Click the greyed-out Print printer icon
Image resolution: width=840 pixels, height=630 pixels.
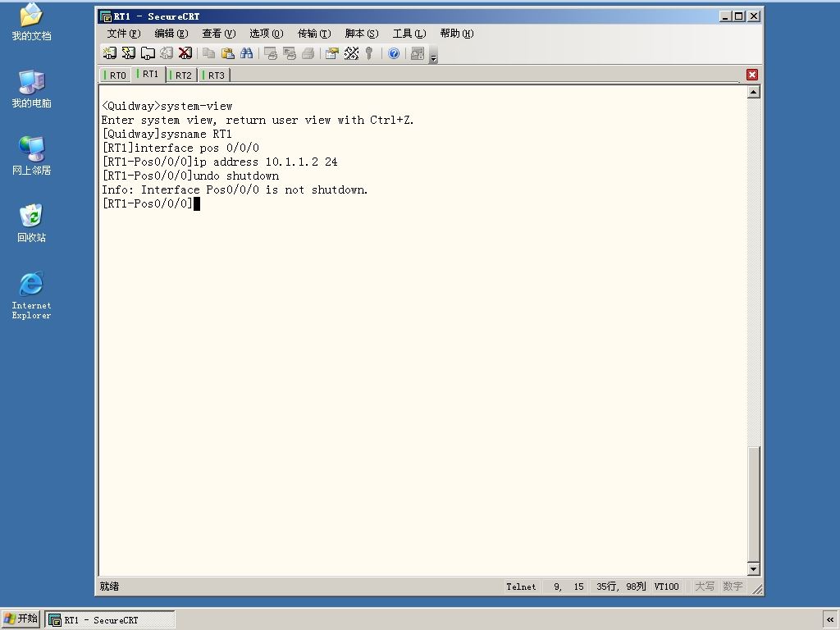308,53
